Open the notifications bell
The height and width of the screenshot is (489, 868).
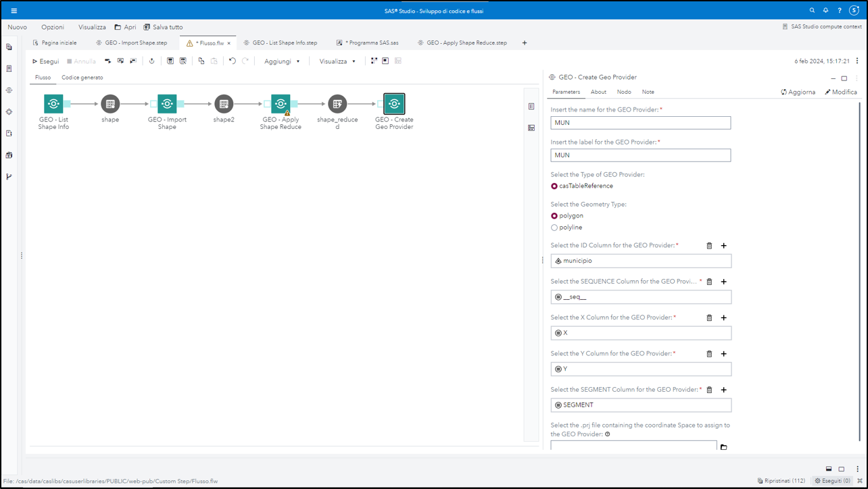click(825, 11)
